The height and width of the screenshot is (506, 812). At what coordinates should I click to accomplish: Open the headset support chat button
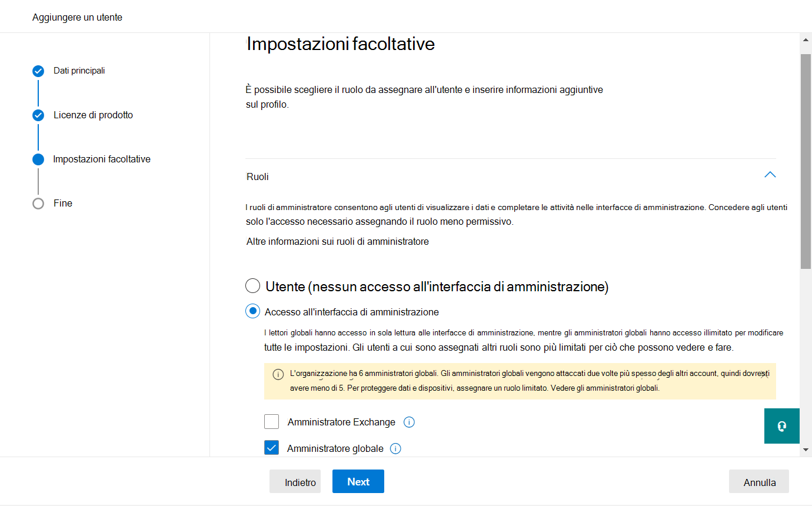coord(782,426)
